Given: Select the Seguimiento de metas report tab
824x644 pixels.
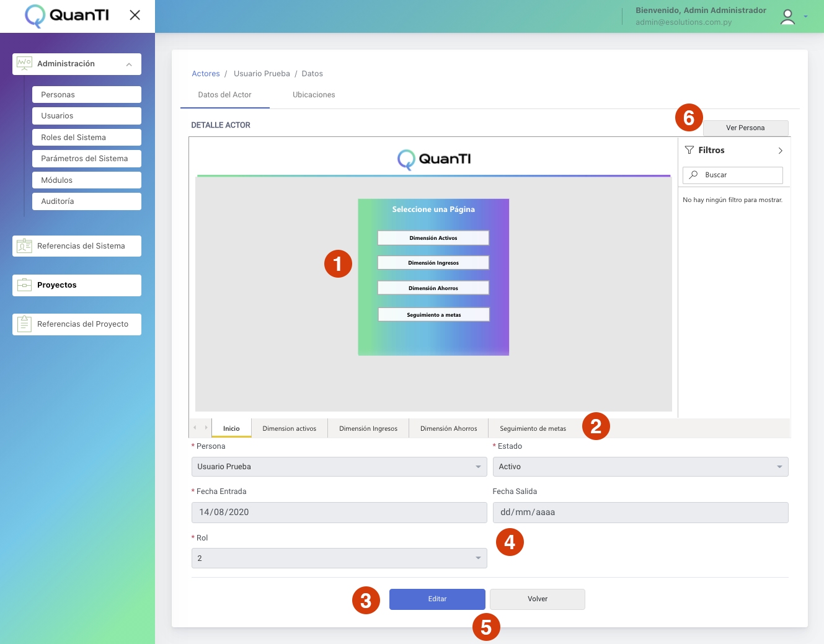Looking at the screenshot, I should tap(533, 428).
